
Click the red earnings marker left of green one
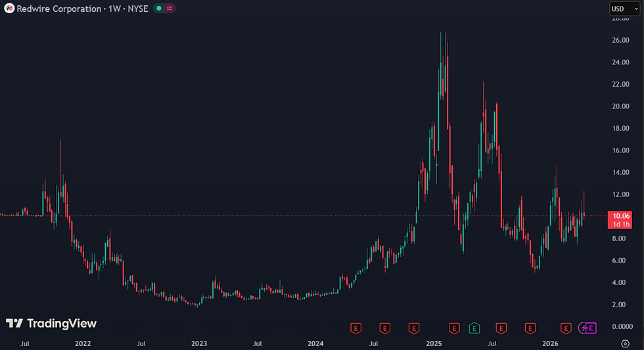pos(454,328)
